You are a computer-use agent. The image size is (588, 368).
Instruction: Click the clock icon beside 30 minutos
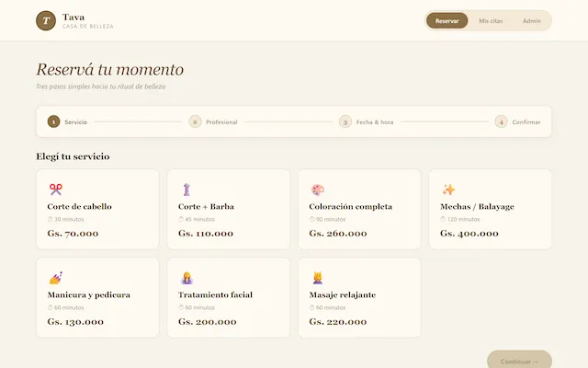[x=50, y=219]
